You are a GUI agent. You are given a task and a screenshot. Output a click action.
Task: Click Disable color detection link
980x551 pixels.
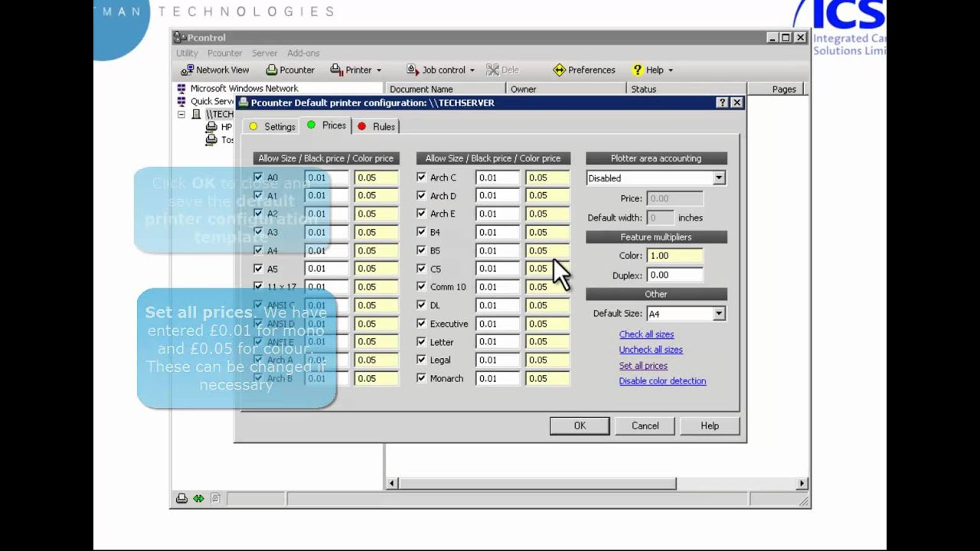[x=662, y=381]
